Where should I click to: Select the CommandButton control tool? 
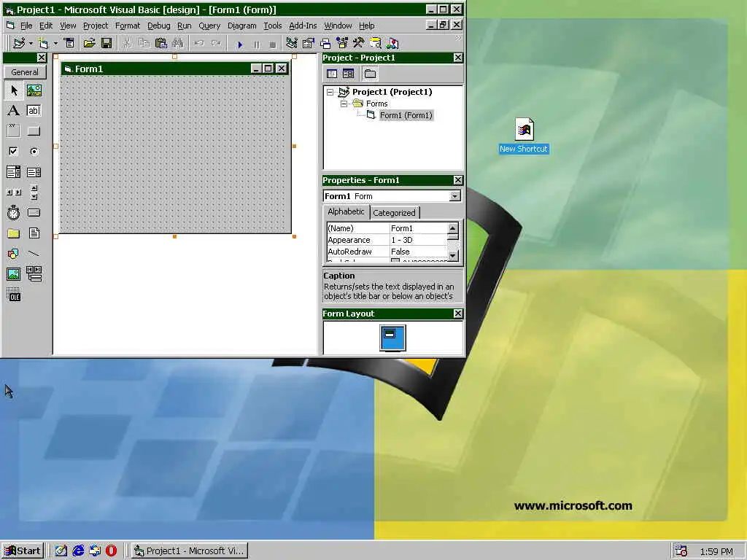coord(34,131)
